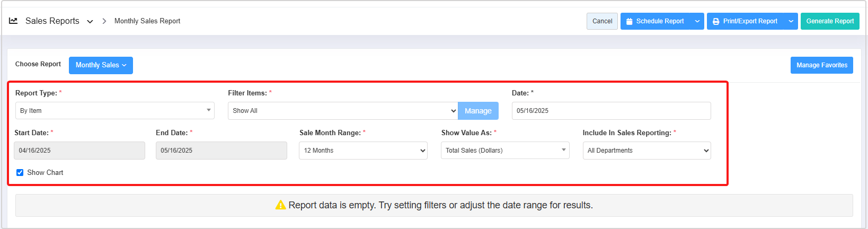Image resolution: width=868 pixels, height=229 pixels.
Task: Open the Print/Export Report dropdown arrow
Action: click(x=791, y=21)
